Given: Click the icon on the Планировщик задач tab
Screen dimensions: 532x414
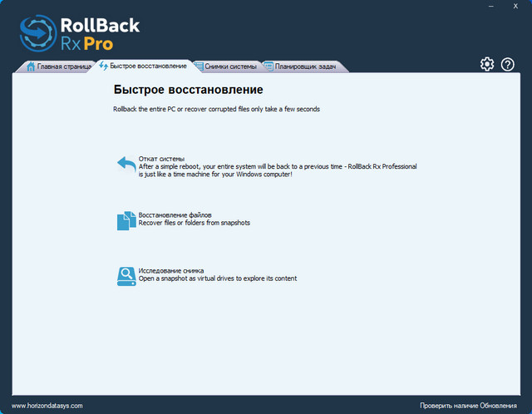Looking at the screenshot, I should click(x=268, y=67).
